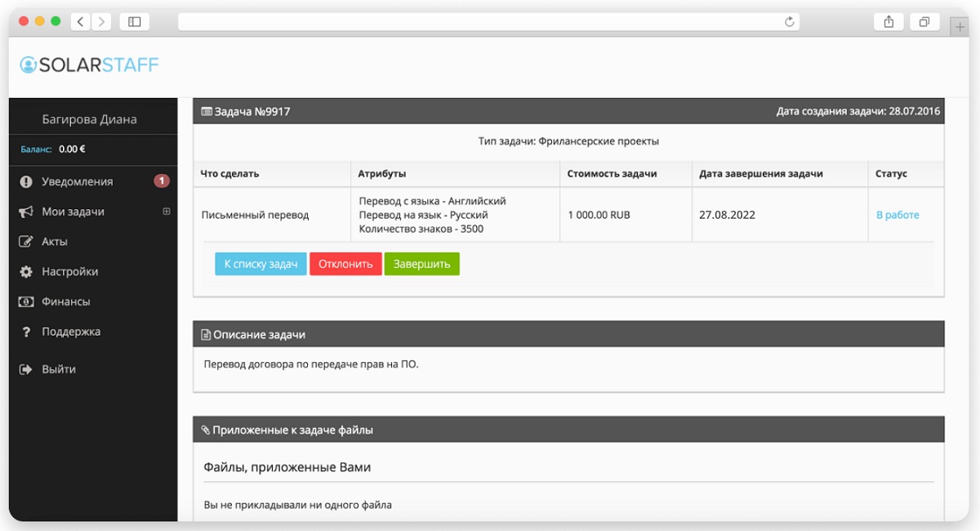Click the money icon beside Финансы
980x531 pixels.
26,301
